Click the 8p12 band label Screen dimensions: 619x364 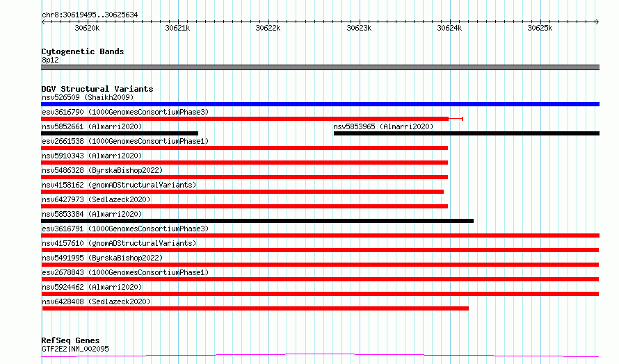point(50,60)
